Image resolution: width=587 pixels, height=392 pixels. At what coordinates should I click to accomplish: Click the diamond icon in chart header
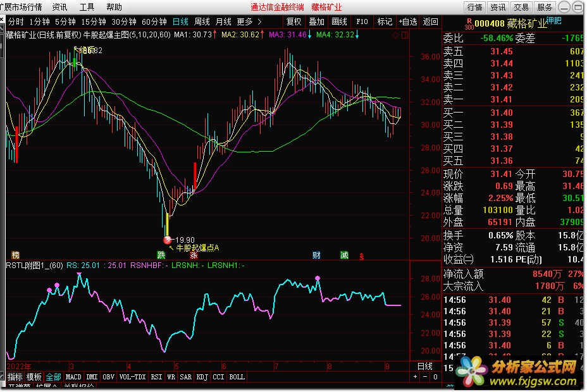pyautogui.click(x=396, y=35)
